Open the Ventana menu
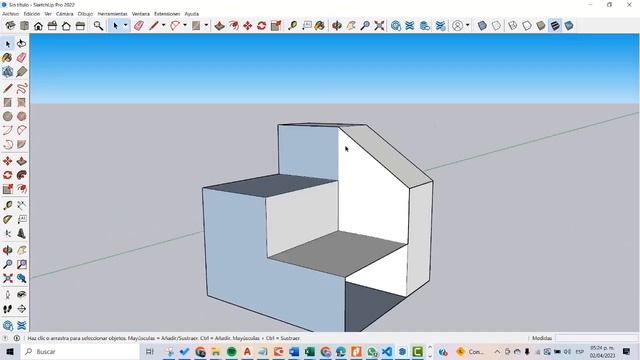640x360 pixels. tap(141, 14)
